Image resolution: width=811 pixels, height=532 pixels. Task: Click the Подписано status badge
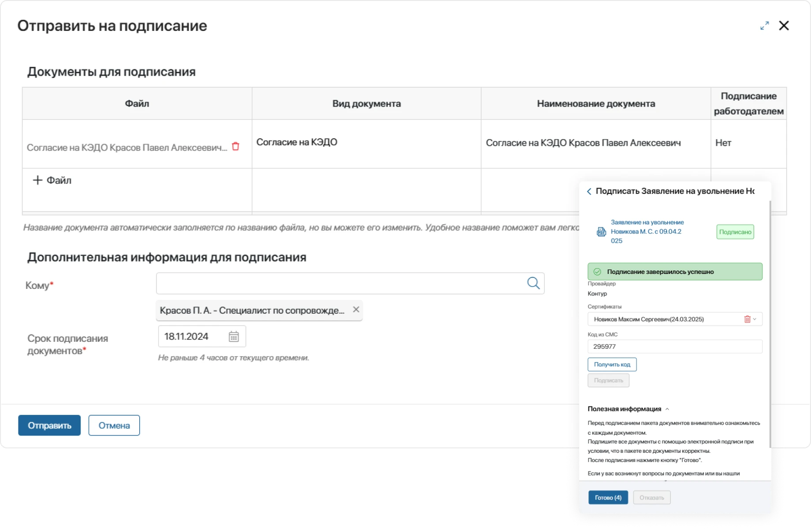coord(735,232)
